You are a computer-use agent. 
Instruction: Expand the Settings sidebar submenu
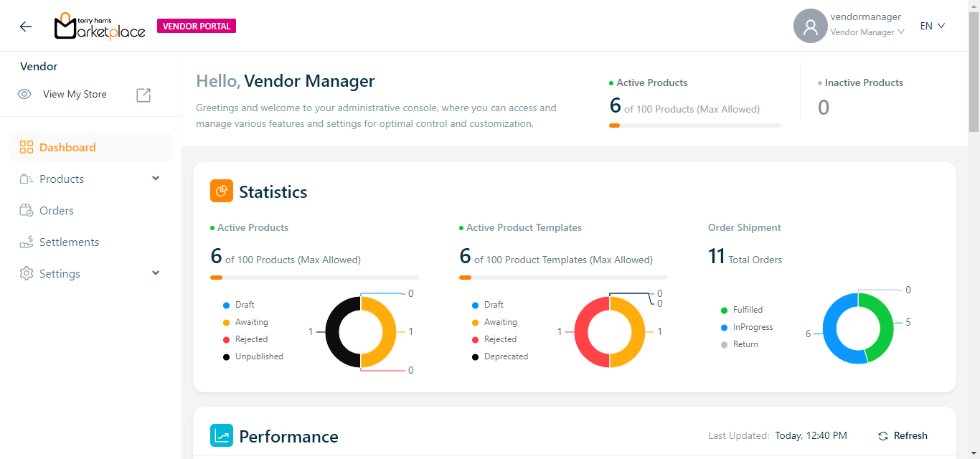(x=156, y=273)
